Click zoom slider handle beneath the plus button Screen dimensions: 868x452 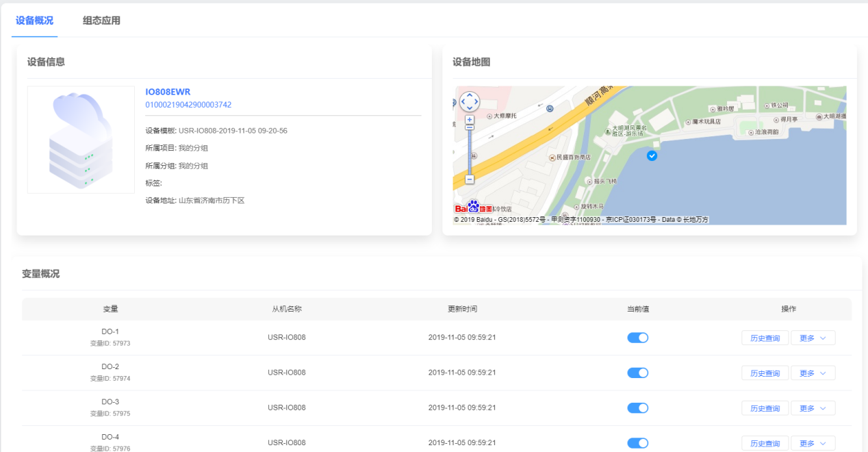470,127
